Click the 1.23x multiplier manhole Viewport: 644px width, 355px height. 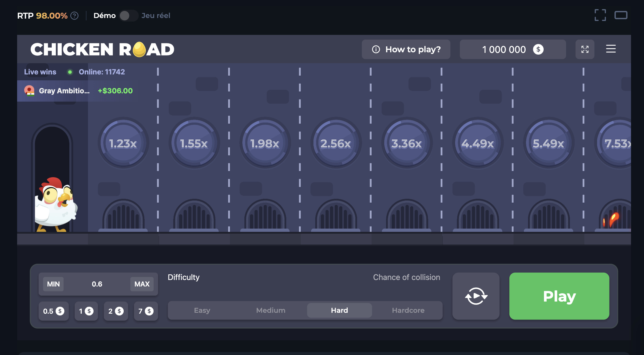123,143
